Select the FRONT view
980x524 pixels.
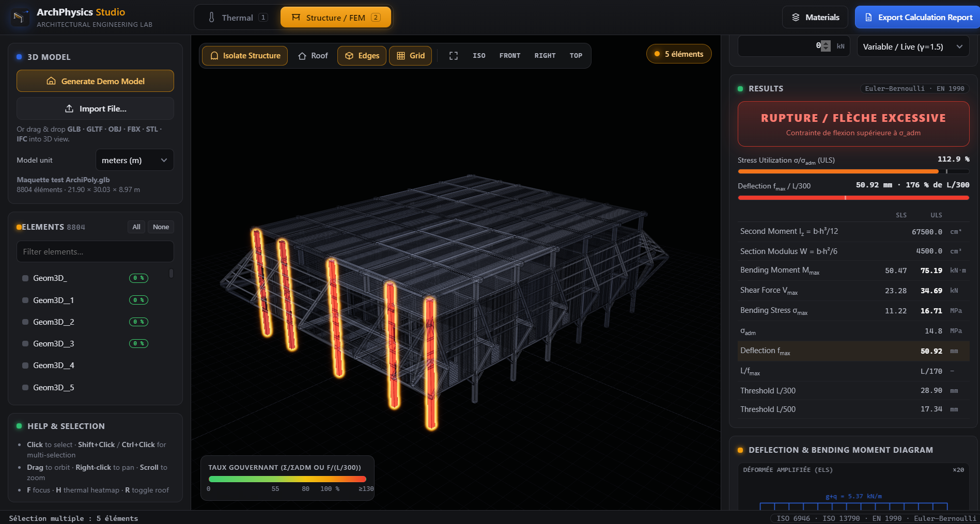tap(510, 56)
